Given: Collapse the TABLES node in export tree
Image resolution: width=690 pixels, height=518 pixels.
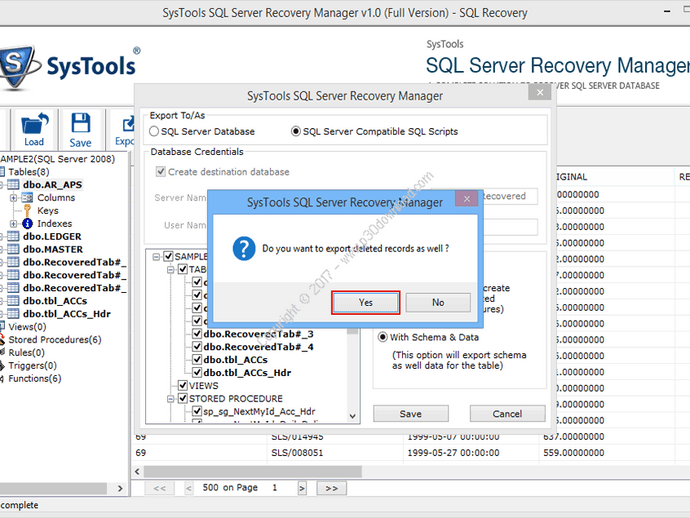Looking at the screenshot, I should point(170,269).
